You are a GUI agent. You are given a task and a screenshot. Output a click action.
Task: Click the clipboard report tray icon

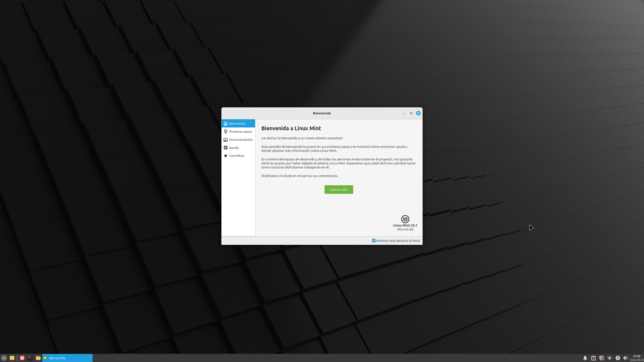(593, 358)
